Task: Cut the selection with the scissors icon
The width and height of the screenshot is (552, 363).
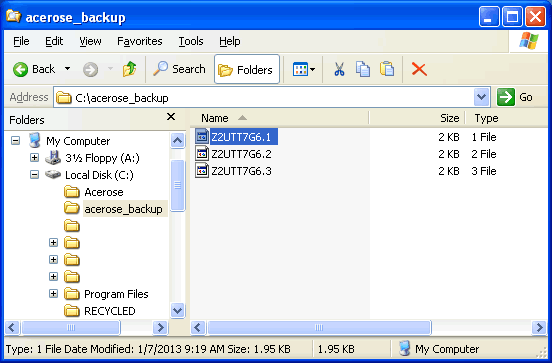Action: tap(339, 69)
